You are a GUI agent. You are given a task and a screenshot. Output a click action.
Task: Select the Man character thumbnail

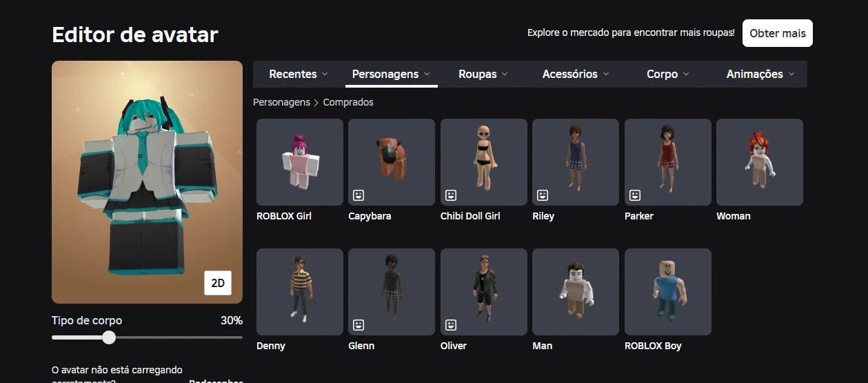click(x=576, y=292)
